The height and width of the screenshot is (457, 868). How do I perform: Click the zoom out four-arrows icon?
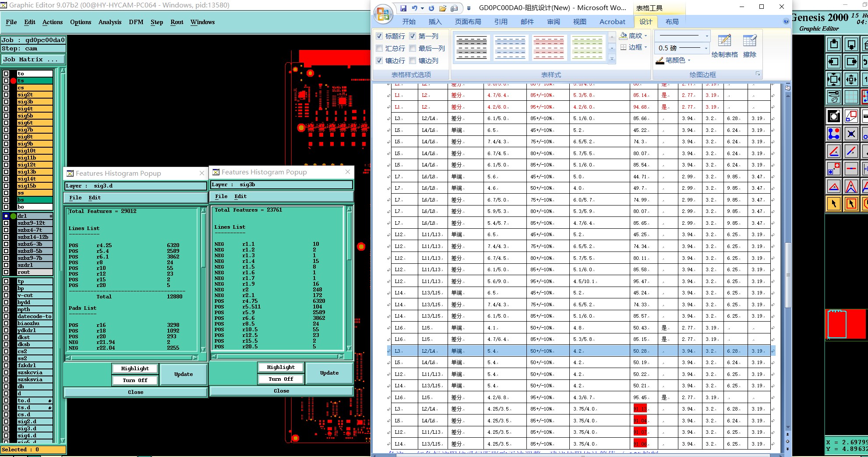(x=834, y=79)
